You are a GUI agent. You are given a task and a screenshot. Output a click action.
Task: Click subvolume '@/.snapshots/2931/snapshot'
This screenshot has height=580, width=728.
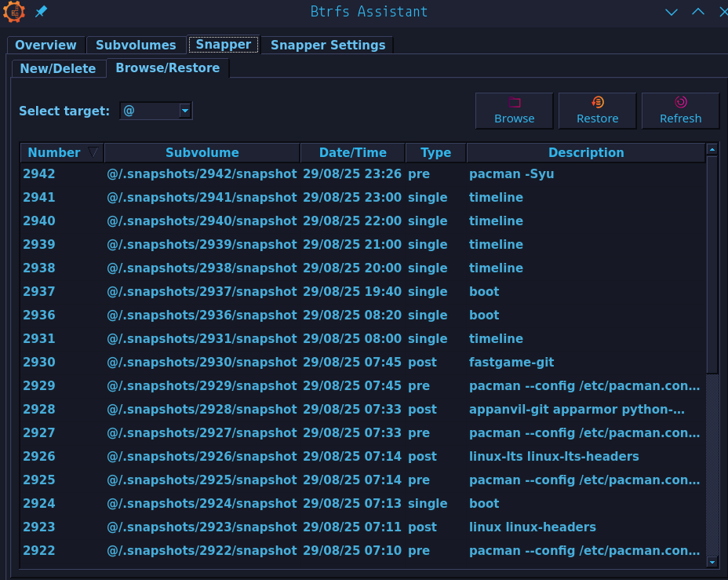pos(202,339)
